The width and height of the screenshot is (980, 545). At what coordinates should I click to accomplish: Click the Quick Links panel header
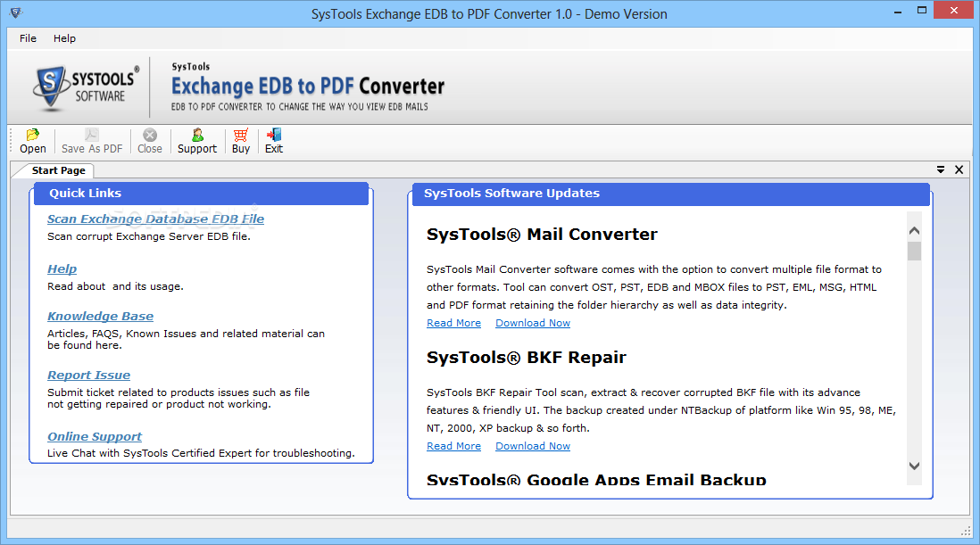pyautogui.click(x=201, y=194)
